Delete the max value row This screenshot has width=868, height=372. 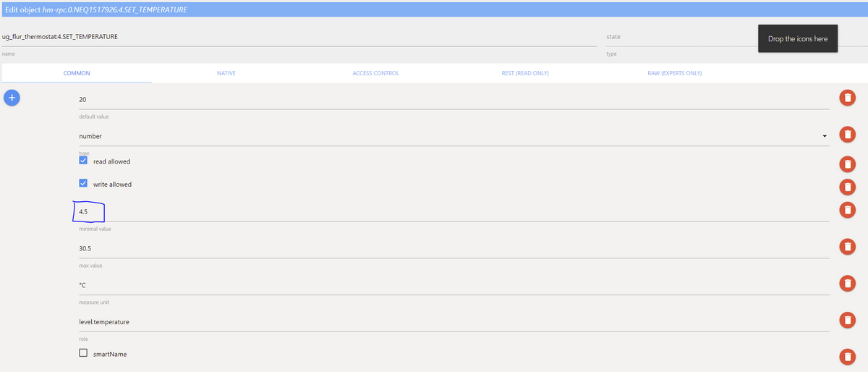(x=847, y=247)
